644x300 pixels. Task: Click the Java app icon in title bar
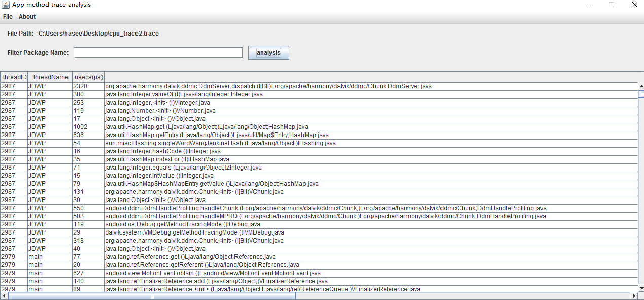tap(6, 5)
